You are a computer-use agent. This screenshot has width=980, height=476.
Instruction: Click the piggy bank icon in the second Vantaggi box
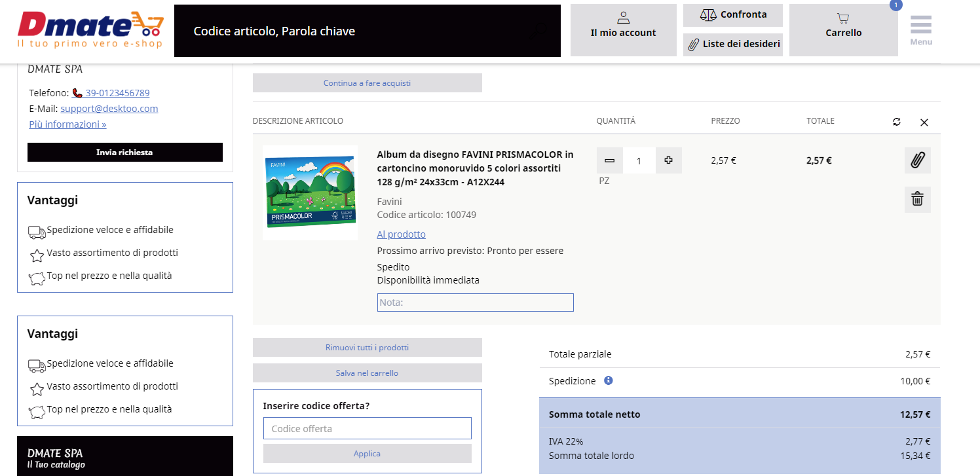pos(37,412)
